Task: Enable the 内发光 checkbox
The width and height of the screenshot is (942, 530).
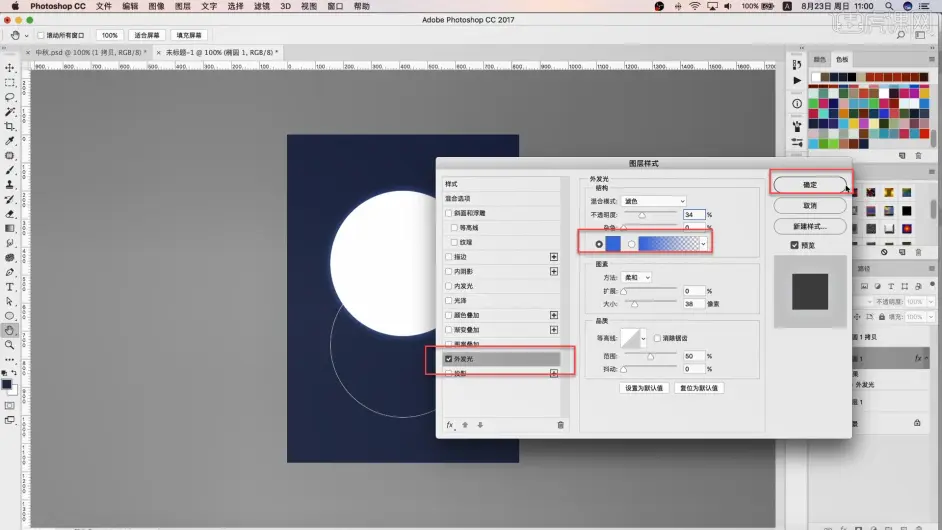Action: point(449,286)
